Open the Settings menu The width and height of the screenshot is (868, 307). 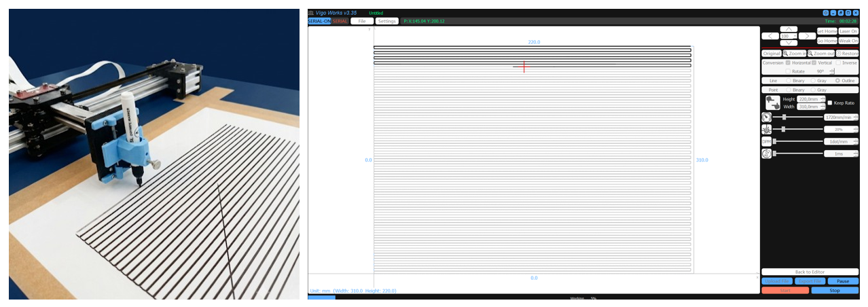click(386, 21)
